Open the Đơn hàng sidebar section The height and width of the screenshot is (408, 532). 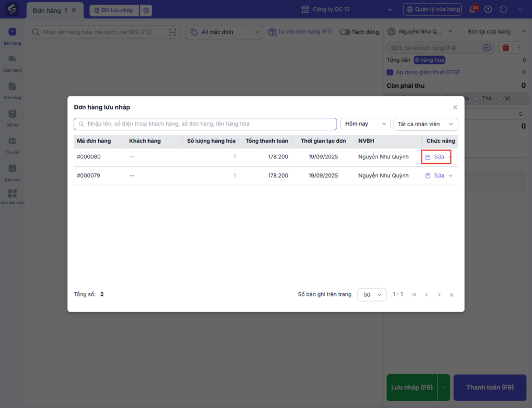[12, 91]
